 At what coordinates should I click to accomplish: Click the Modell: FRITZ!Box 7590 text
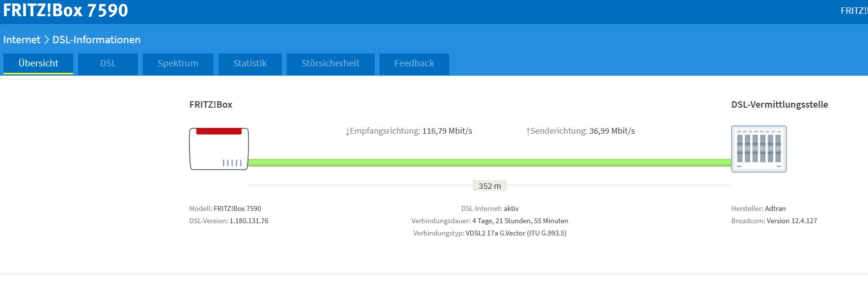225,208
